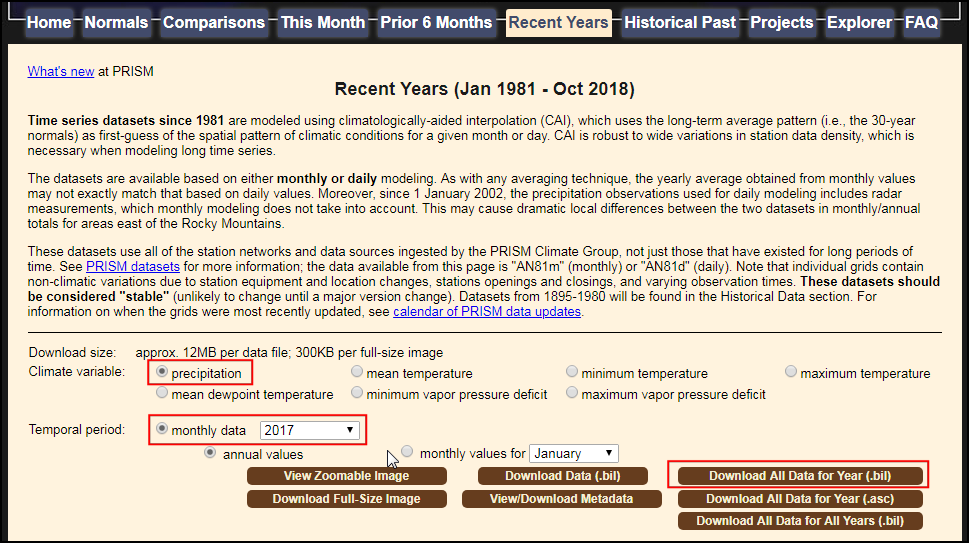Screen dimensions: 969x543
Task: Go to the Explorer tab
Action: click(859, 22)
